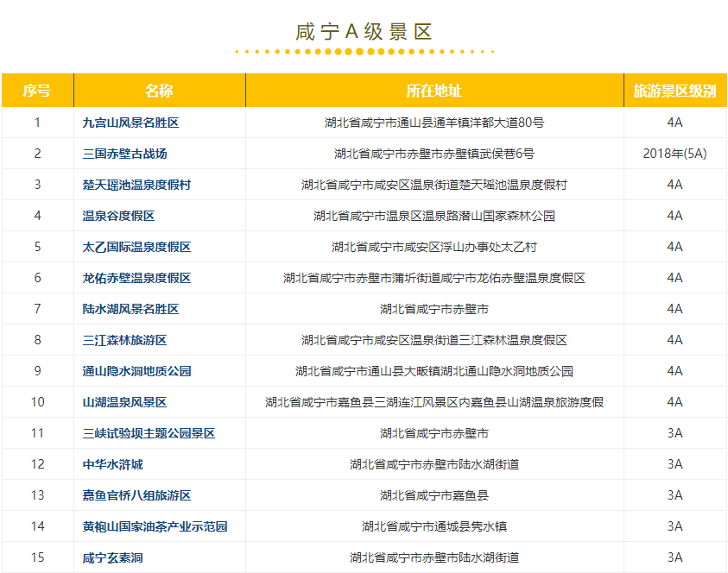
Task: Select address 湖北省咸宁市通山县通羊镇洋都大道80号
Action: tap(434, 123)
